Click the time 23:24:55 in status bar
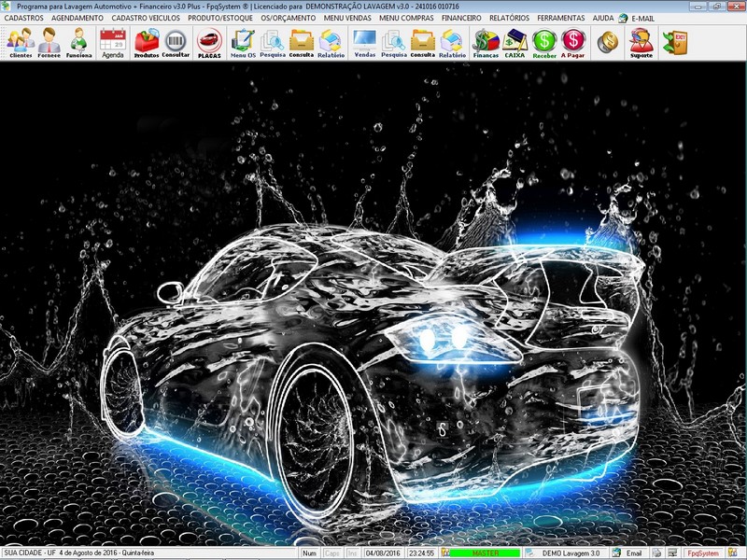The width and height of the screenshot is (747, 560). (x=421, y=553)
